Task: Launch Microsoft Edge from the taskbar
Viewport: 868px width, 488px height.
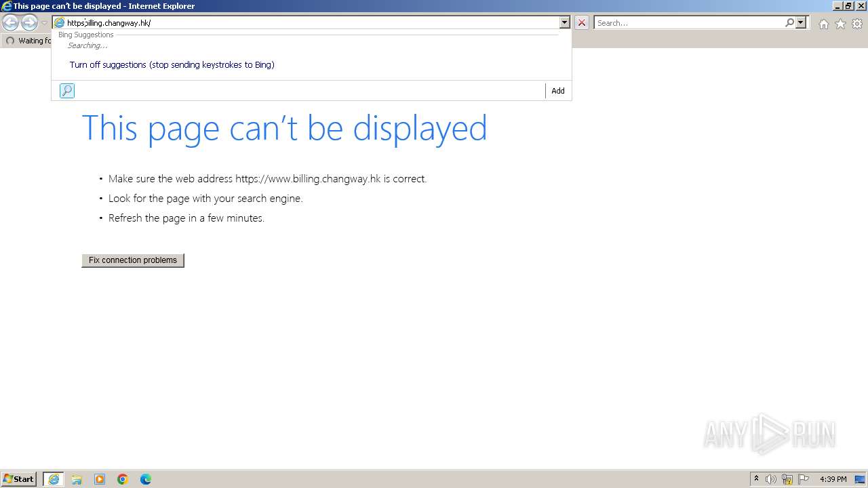Action: [x=146, y=479]
